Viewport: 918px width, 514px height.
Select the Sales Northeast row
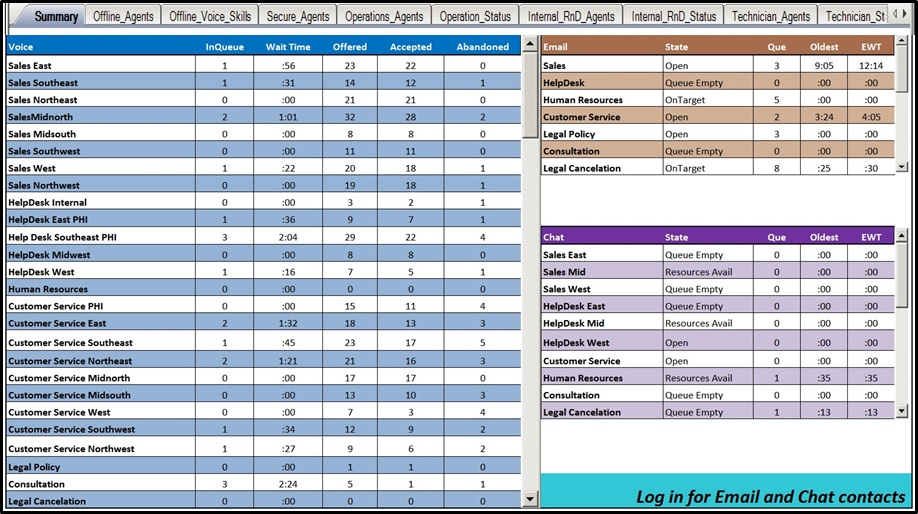click(x=263, y=100)
